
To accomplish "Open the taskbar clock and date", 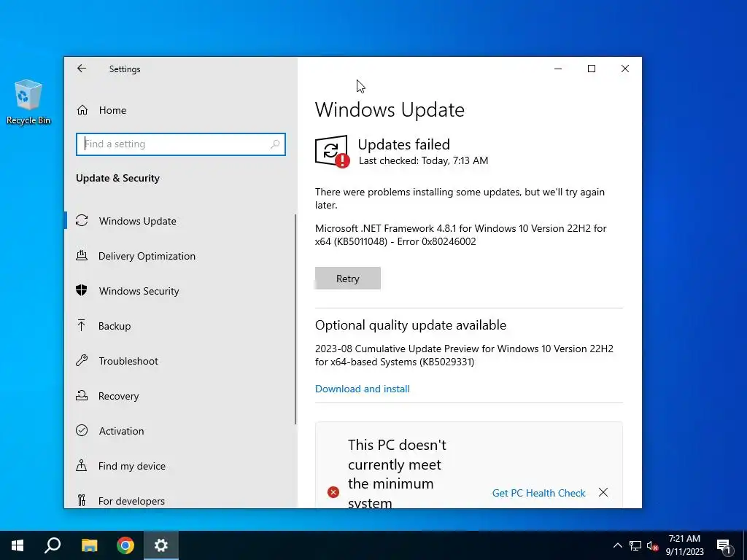I will point(684,545).
